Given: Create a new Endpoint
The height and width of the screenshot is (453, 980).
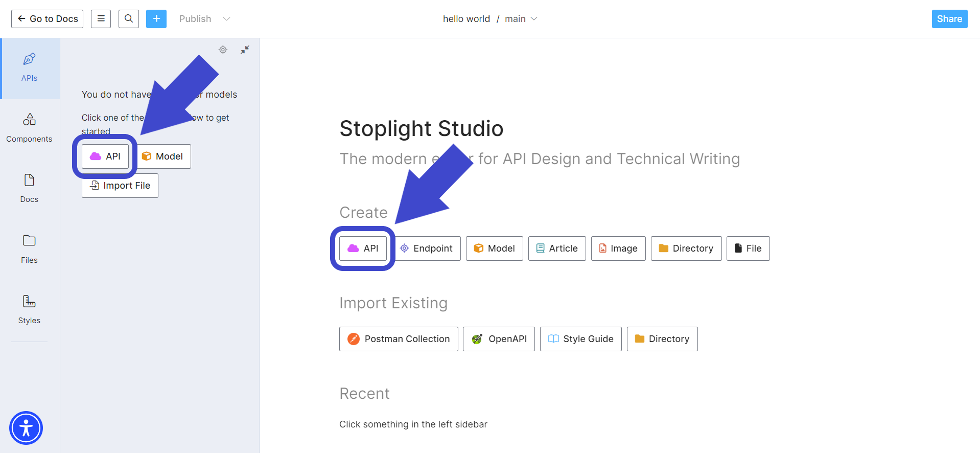Looking at the screenshot, I should pyautogui.click(x=426, y=248).
